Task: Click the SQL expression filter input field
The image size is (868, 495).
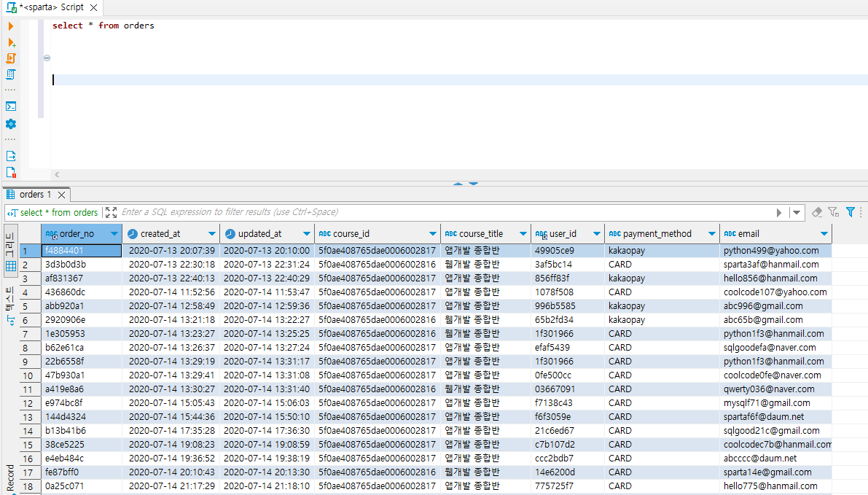Action: (364, 211)
